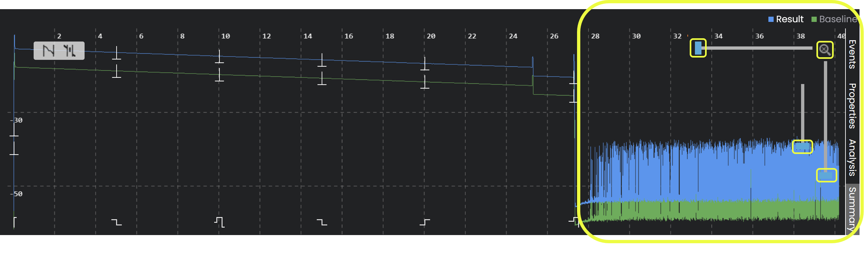Select the step event marker at bottom near 27
The image size is (868, 255).
[x=574, y=222]
